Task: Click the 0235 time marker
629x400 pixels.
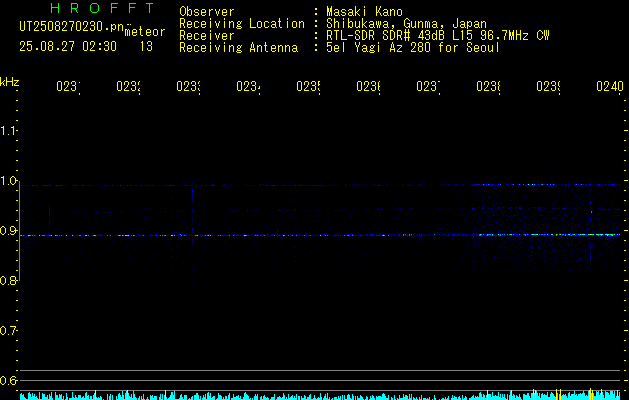Action: click(x=308, y=86)
